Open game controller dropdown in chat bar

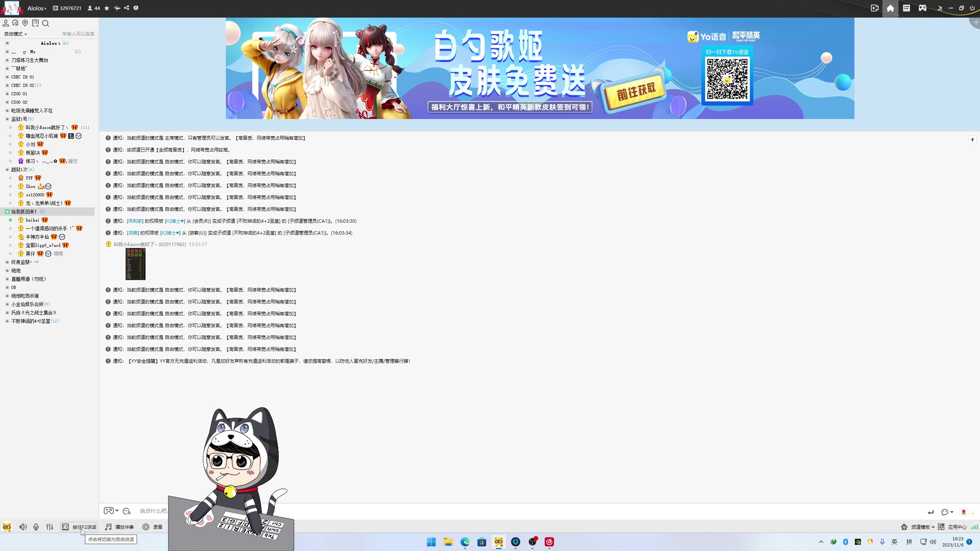(x=111, y=511)
